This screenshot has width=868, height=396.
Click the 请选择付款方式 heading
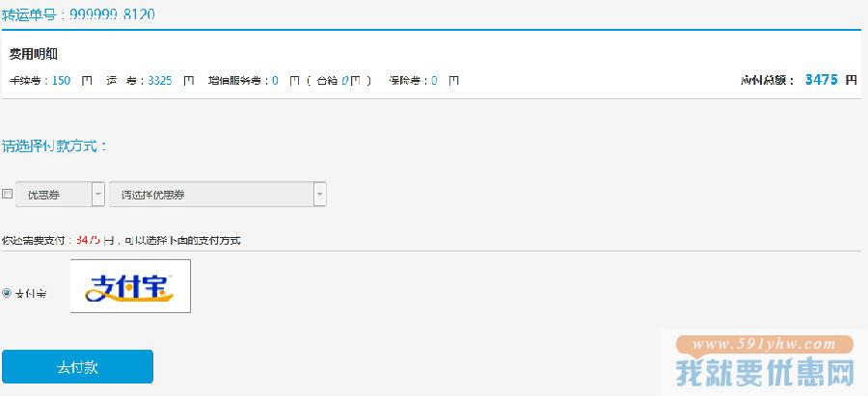[54, 146]
